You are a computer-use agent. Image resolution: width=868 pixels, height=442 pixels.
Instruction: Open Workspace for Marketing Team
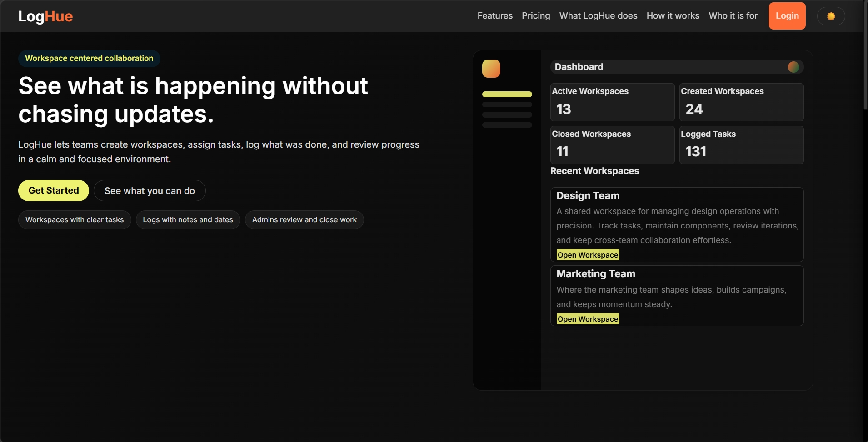[x=588, y=319]
